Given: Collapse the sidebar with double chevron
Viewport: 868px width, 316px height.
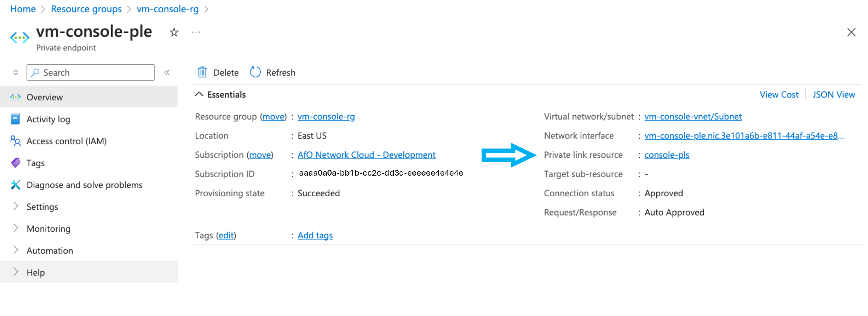Looking at the screenshot, I should point(167,73).
